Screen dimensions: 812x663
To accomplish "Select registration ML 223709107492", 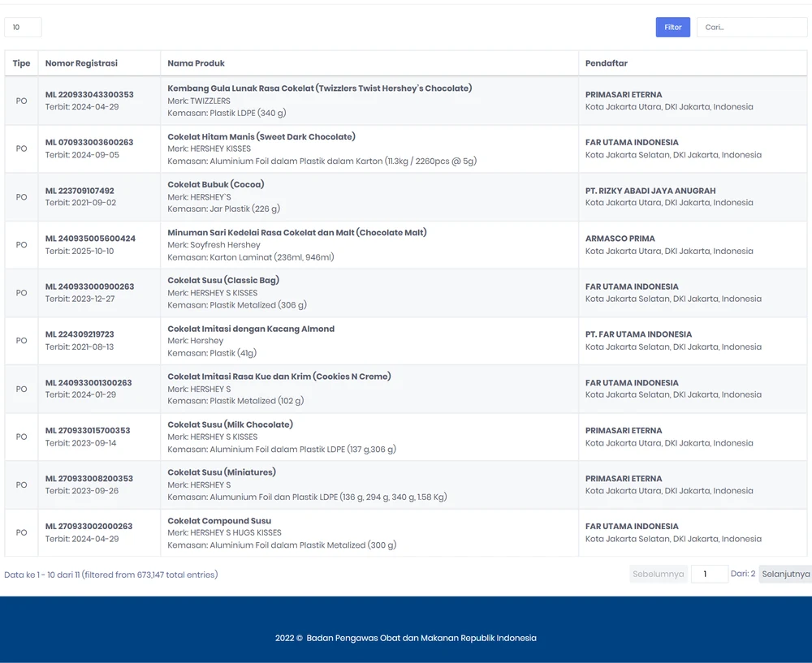I will pos(80,191).
